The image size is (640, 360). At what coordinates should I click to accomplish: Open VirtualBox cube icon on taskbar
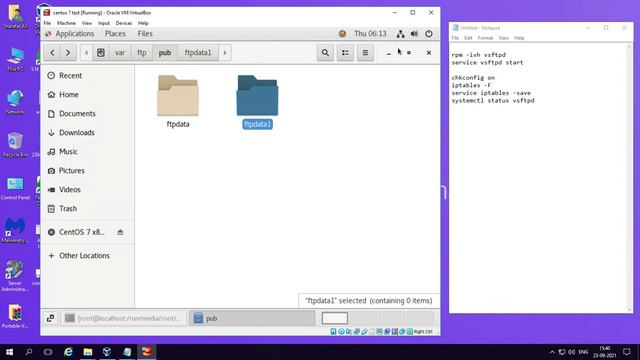tap(107, 352)
